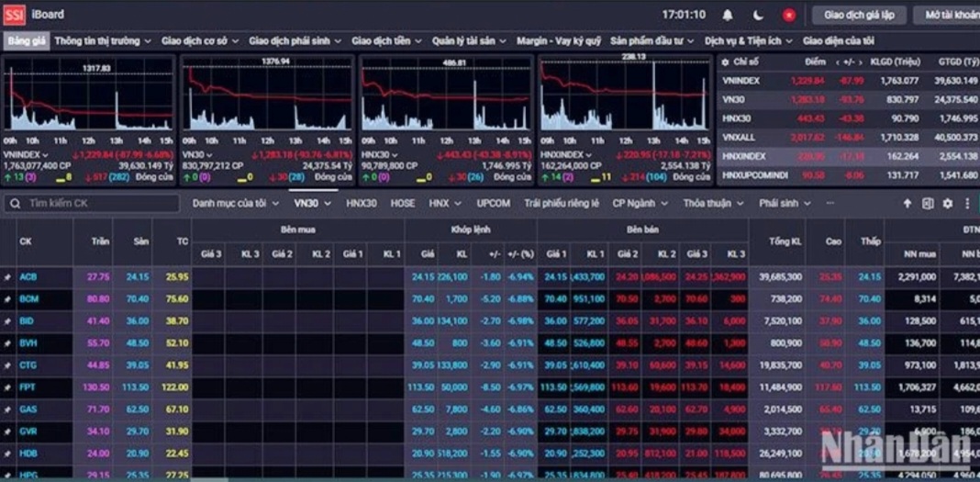Switch language with Vietnam flag icon
Image resolution: width=980 pixels, height=482 pixels.
[x=789, y=15]
